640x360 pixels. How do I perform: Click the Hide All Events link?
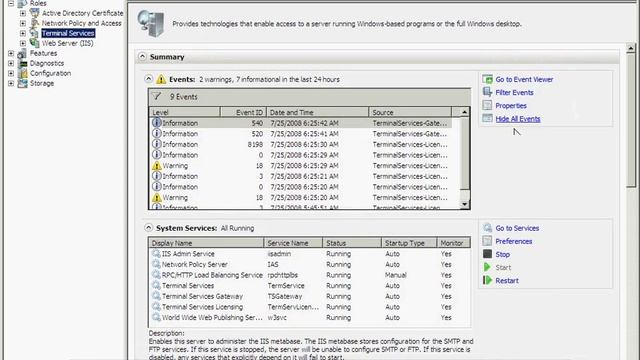[x=518, y=119]
